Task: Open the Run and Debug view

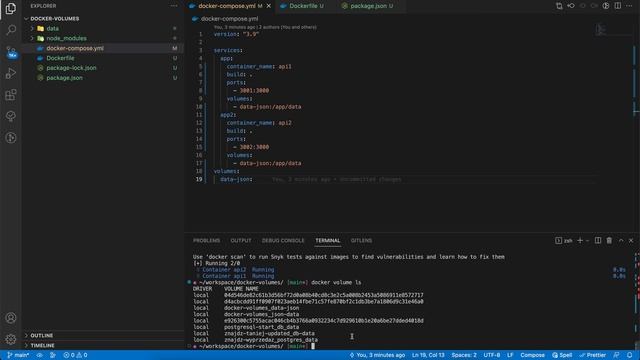Action: [x=11, y=73]
